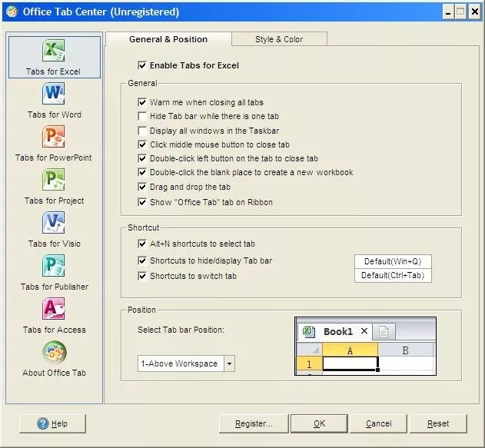485x448 pixels.
Task: Disable Shortcuts to switch tab
Action: (x=142, y=276)
